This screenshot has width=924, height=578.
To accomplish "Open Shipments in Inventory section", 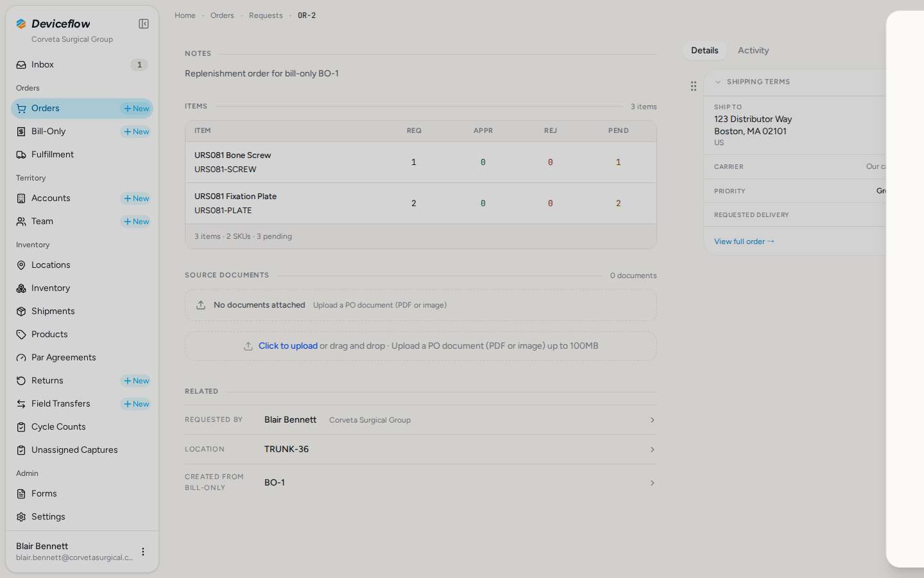I will (x=82, y=311).
